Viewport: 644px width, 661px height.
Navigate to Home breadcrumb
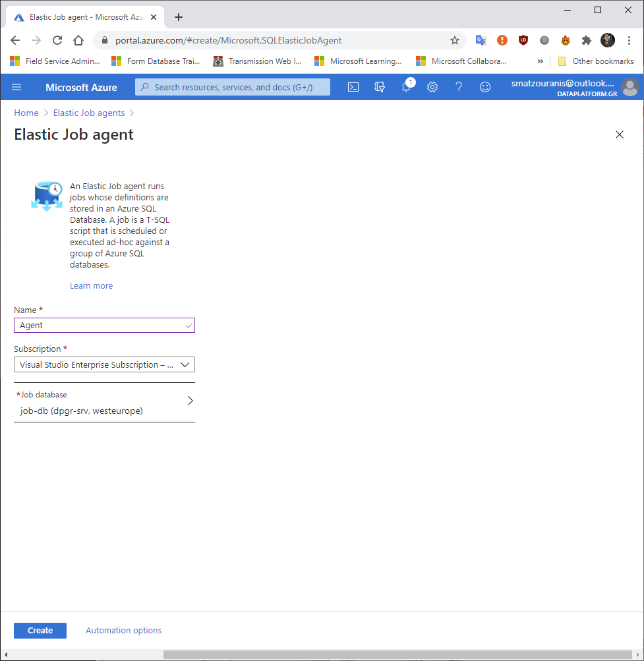pos(26,113)
